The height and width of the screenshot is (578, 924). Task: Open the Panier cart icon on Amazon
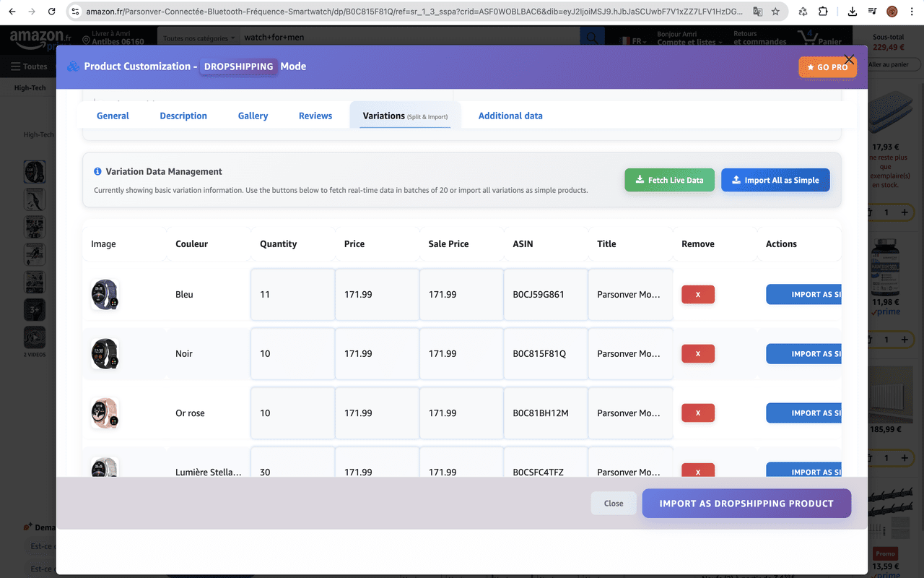pyautogui.click(x=819, y=38)
